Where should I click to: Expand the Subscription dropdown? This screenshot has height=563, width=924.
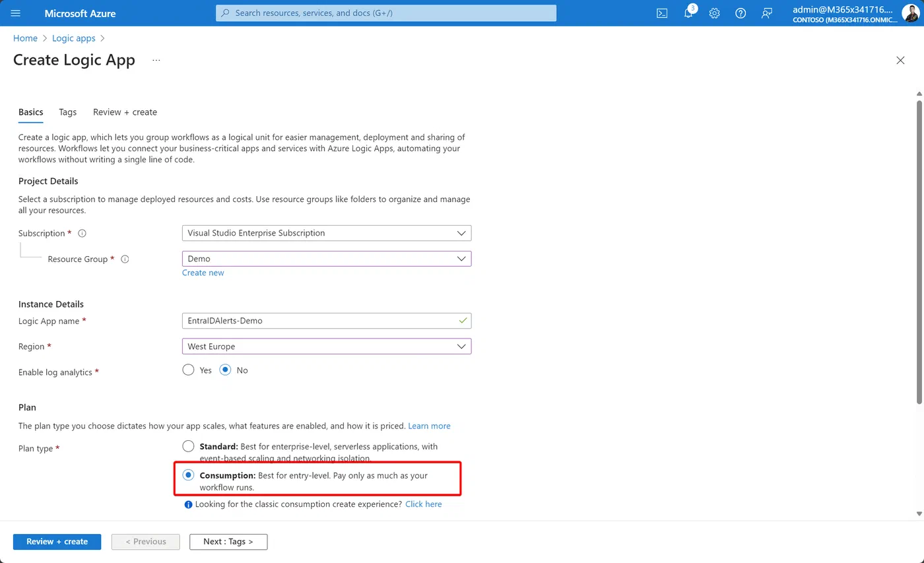point(327,233)
